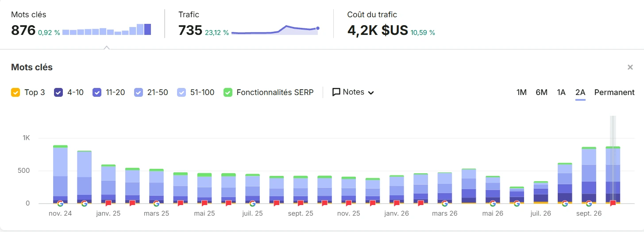644x232 pixels.
Task: Expand the Notes dropdown
Action: (x=353, y=92)
